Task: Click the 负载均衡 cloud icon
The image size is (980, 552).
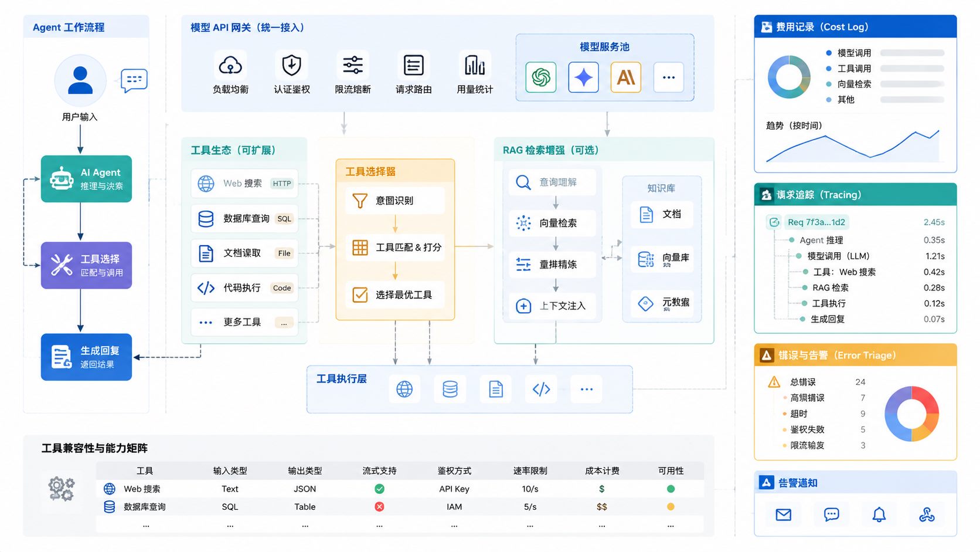Action: tap(230, 65)
